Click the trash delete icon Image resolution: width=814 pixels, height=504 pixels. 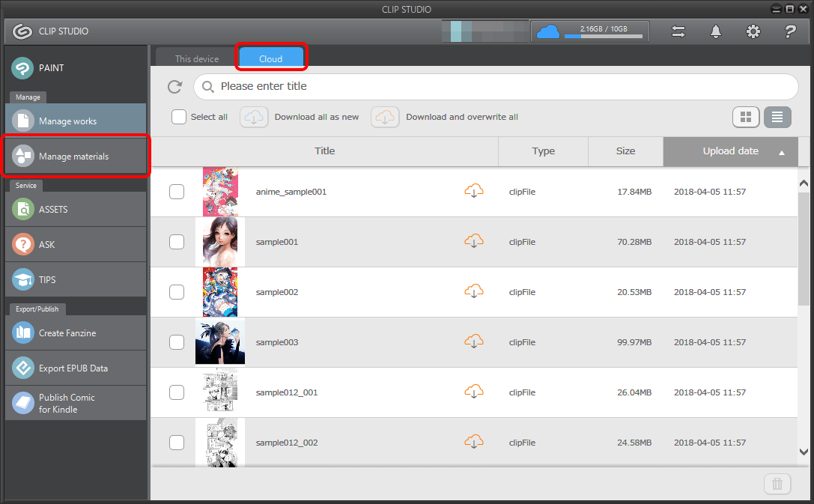777,484
